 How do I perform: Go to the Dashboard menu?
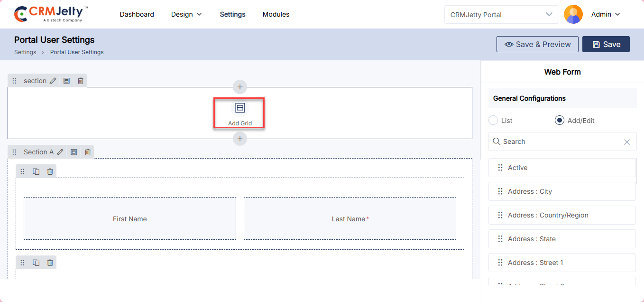(x=137, y=14)
